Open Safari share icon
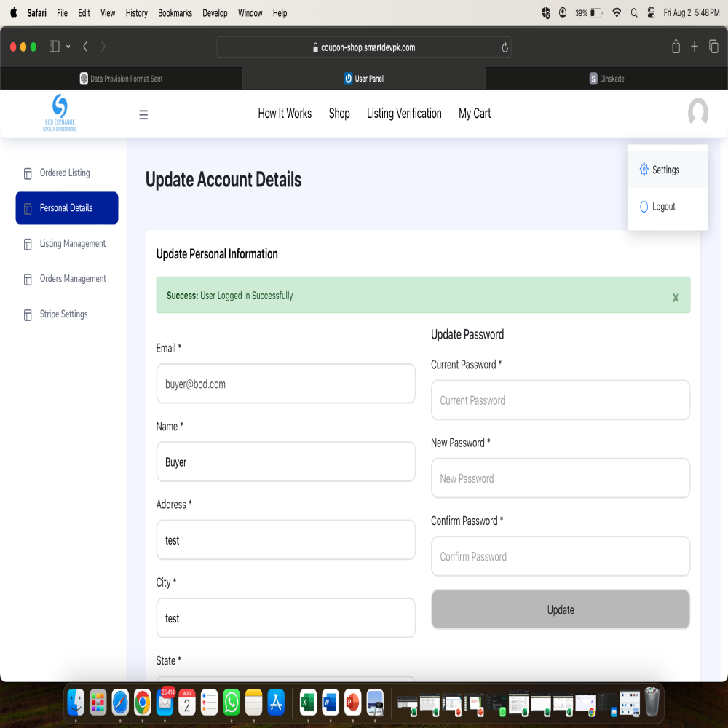Image resolution: width=728 pixels, height=728 pixels. (x=676, y=47)
